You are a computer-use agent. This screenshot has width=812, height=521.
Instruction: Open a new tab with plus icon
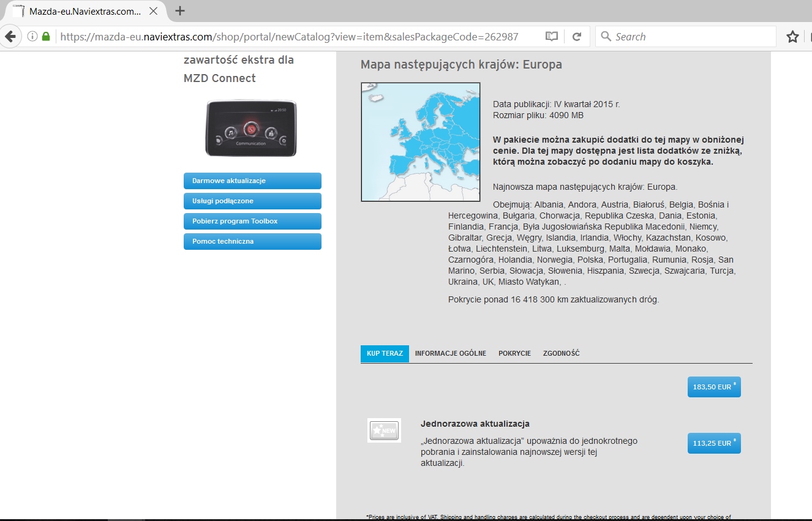[180, 11]
